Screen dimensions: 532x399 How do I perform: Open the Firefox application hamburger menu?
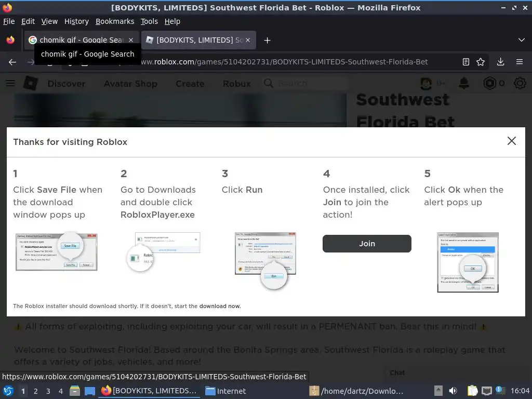pyautogui.click(x=520, y=62)
